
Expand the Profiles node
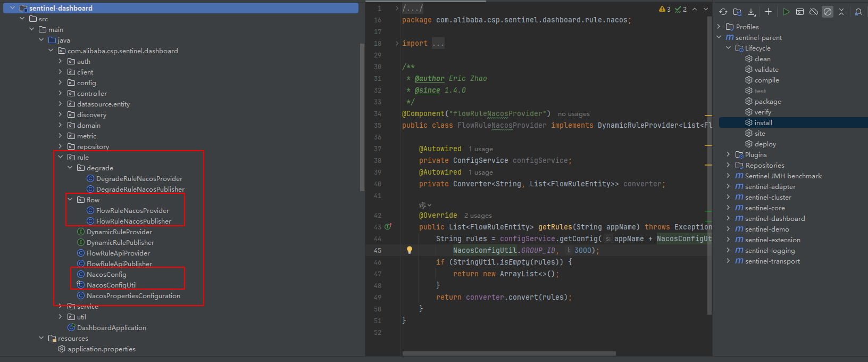719,27
